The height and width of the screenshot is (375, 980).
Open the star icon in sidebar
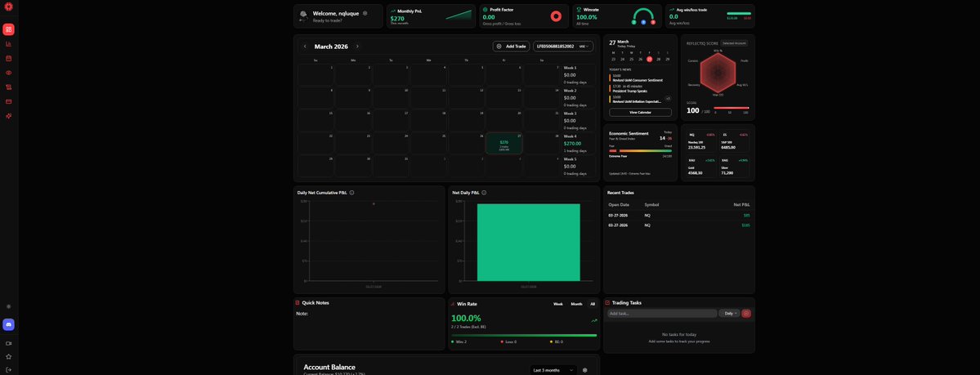pos(9,356)
